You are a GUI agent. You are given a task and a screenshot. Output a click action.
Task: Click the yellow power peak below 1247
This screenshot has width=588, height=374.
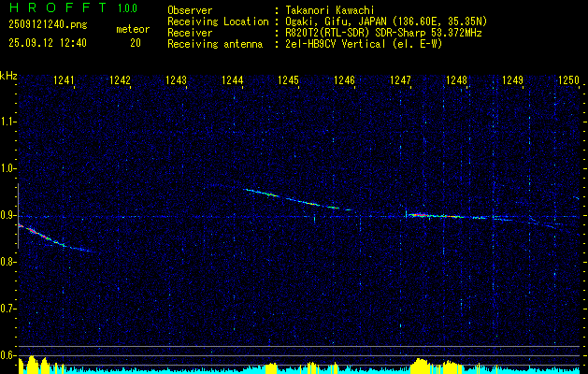(421, 366)
